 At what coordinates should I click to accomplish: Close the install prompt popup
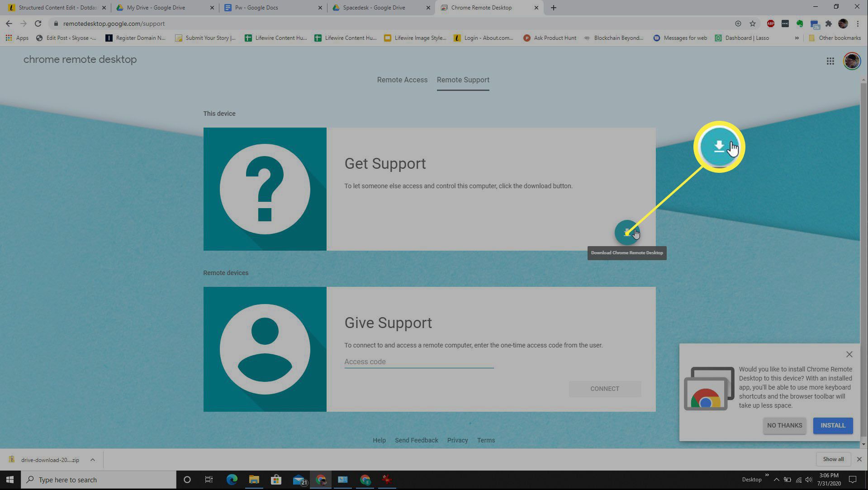pyautogui.click(x=849, y=354)
